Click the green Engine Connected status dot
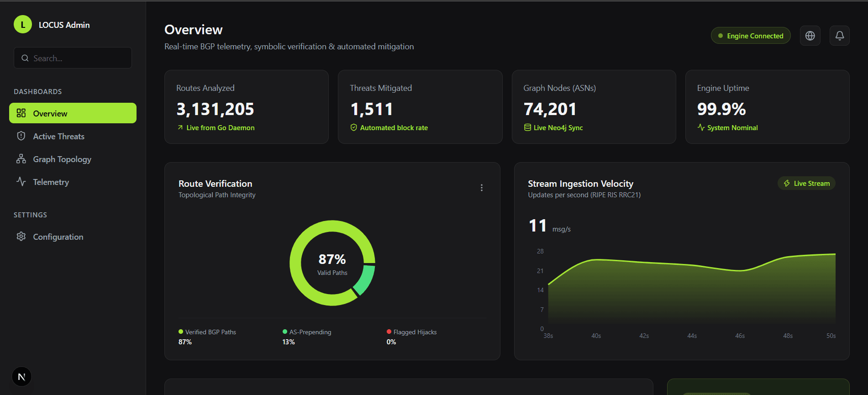The width and height of the screenshot is (868, 395). click(x=721, y=36)
